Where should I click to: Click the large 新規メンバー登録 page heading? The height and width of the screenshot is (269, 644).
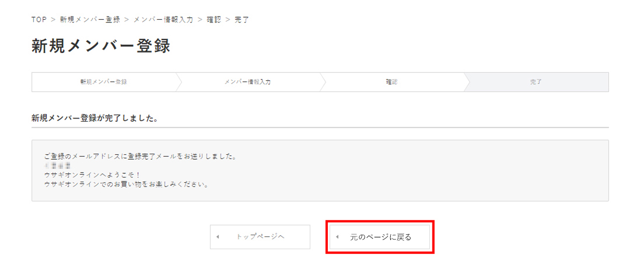101,46
